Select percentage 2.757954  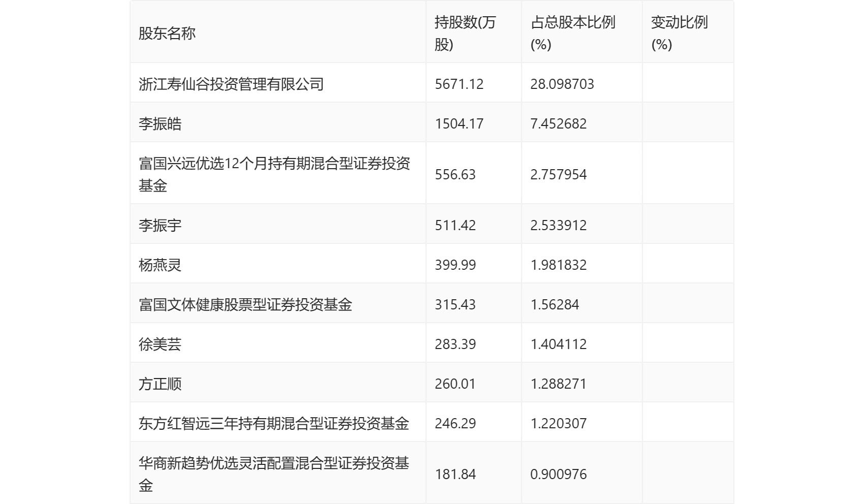click(559, 174)
